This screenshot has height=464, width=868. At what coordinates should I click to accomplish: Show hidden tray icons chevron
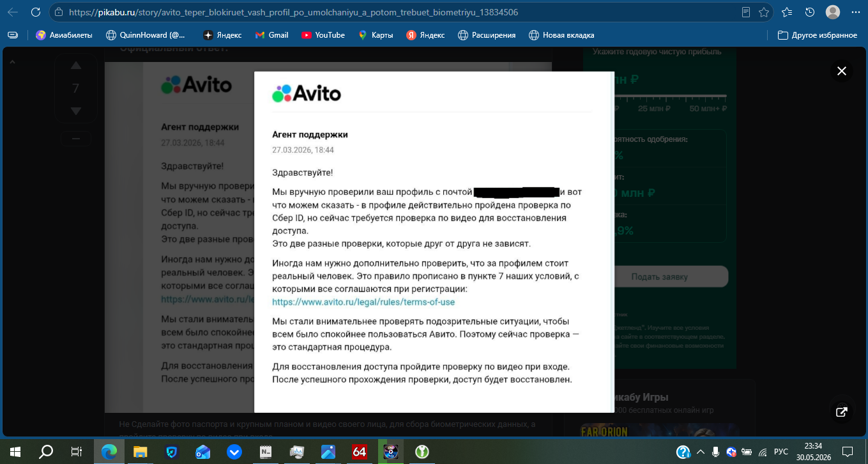click(701, 452)
